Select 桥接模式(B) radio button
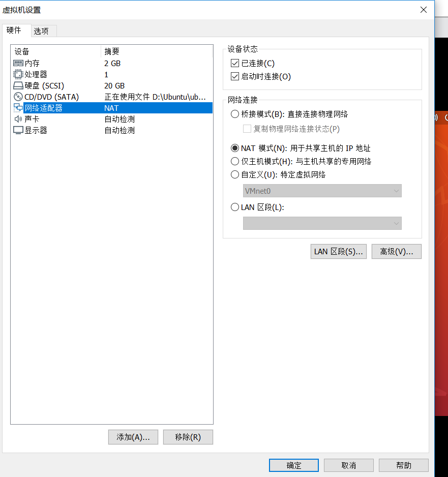The width and height of the screenshot is (448, 477). pyautogui.click(x=235, y=114)
